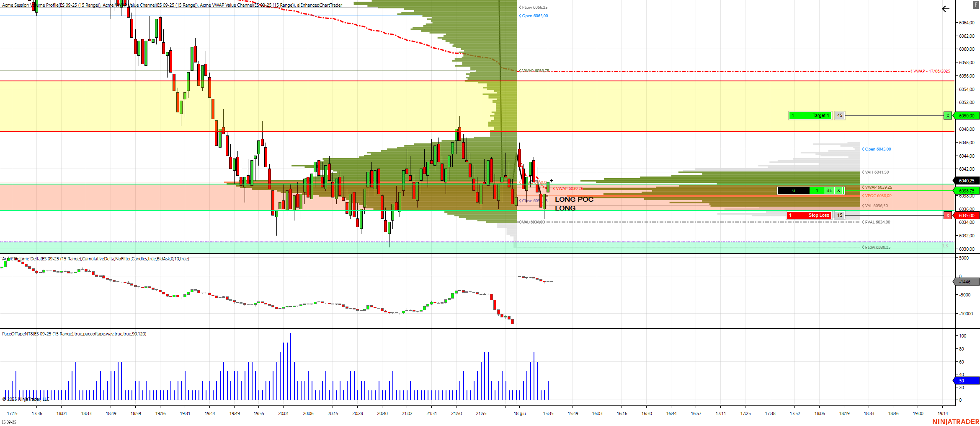Viewport: 980px width, 426px height.
Task: Select the LONG POC text annotation
Action: pos(574,200)
